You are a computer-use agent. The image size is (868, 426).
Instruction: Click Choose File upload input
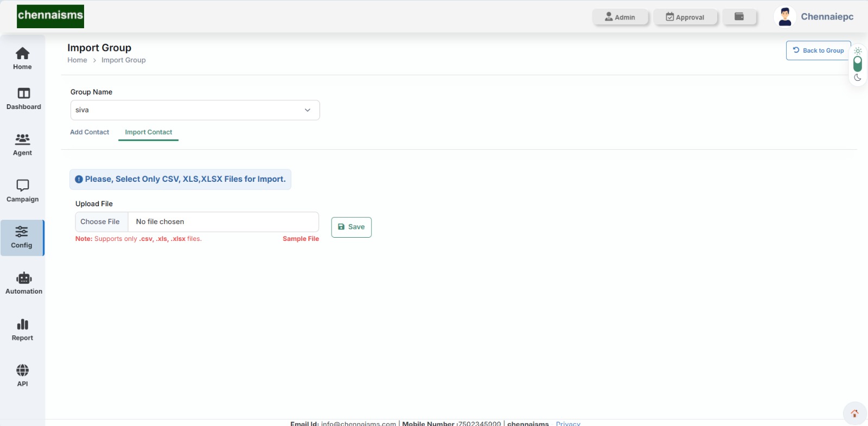pyautogui.click(x=100, y=222)
